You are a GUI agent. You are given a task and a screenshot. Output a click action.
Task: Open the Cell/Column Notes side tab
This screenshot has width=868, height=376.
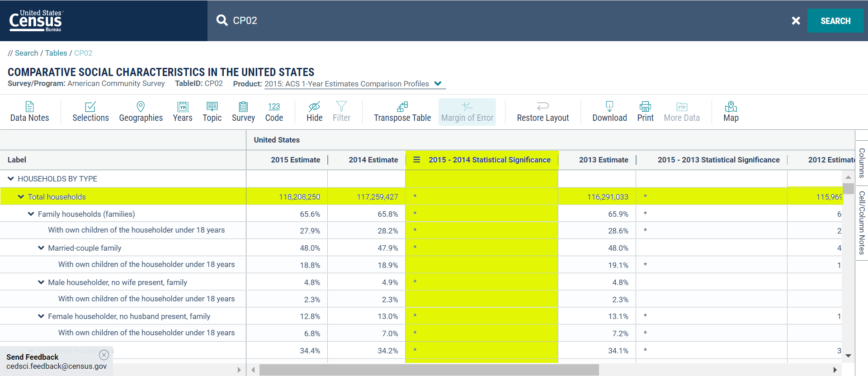(862, 223)
